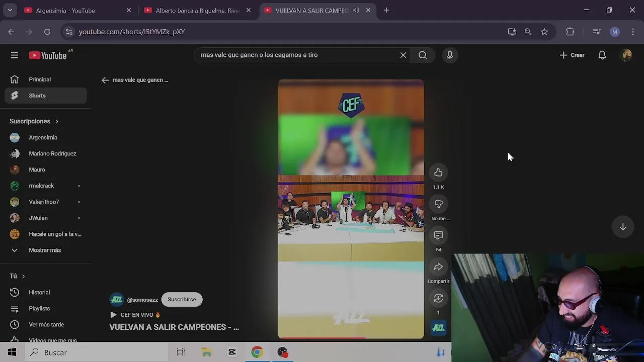The width and height of the screenshot is (644, 362).
Task: Open the 'CEF EN VIVO' linked video
Action: tap(135, 315)
